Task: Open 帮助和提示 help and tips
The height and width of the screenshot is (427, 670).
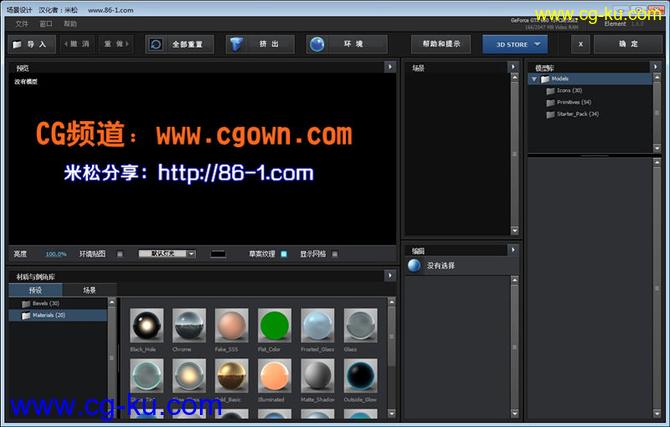Action: pyautogui.click(x=441, y=44)
